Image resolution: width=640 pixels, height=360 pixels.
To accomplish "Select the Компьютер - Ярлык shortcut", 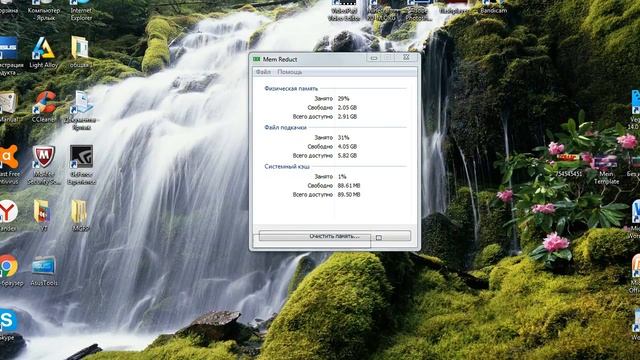I will (44, 11).
